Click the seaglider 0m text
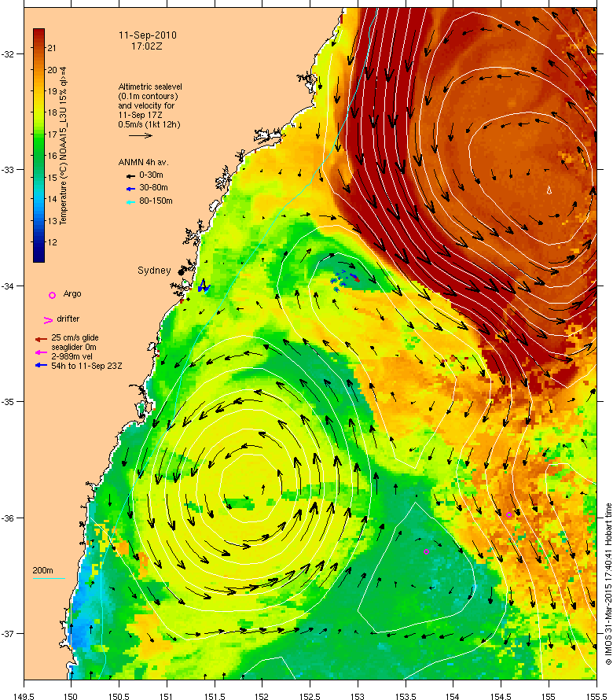The height and width of the screenshot is (700, 613). [74, 347]
